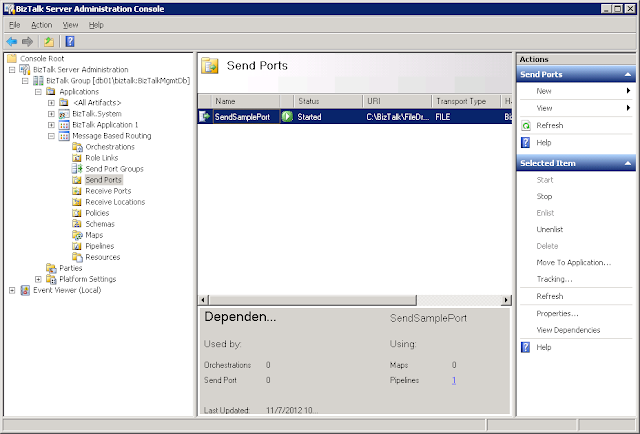Click the Receive Locations folder icon
This screenshot has width=640, height=434.
[x=77, y=202]
